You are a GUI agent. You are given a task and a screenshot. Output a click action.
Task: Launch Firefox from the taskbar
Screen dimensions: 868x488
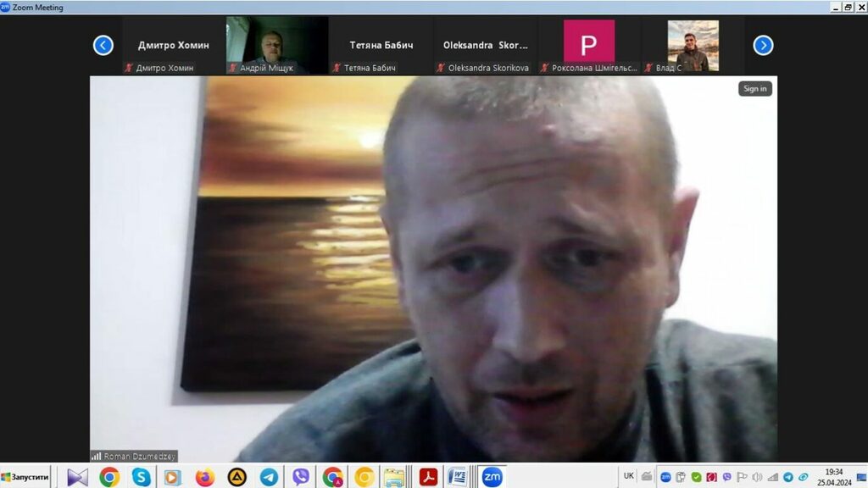pyautogui.click(x=205, y=477)
